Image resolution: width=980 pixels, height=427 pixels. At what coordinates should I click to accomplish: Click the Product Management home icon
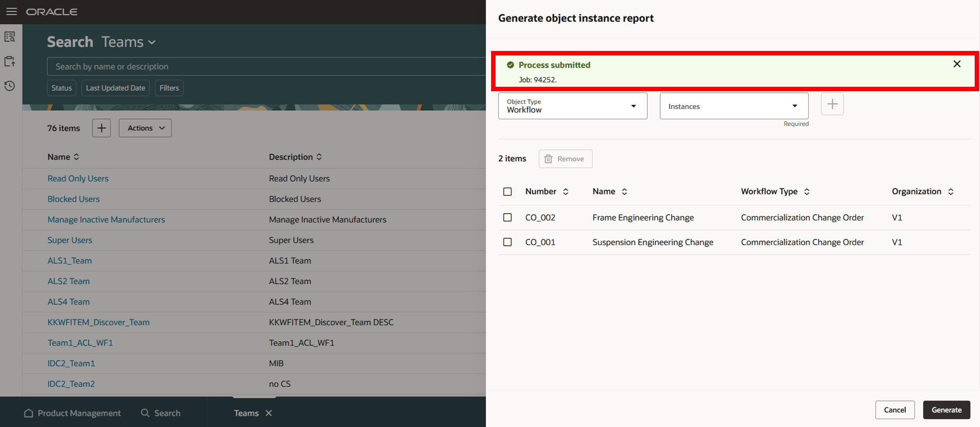(x=29, y=413)
